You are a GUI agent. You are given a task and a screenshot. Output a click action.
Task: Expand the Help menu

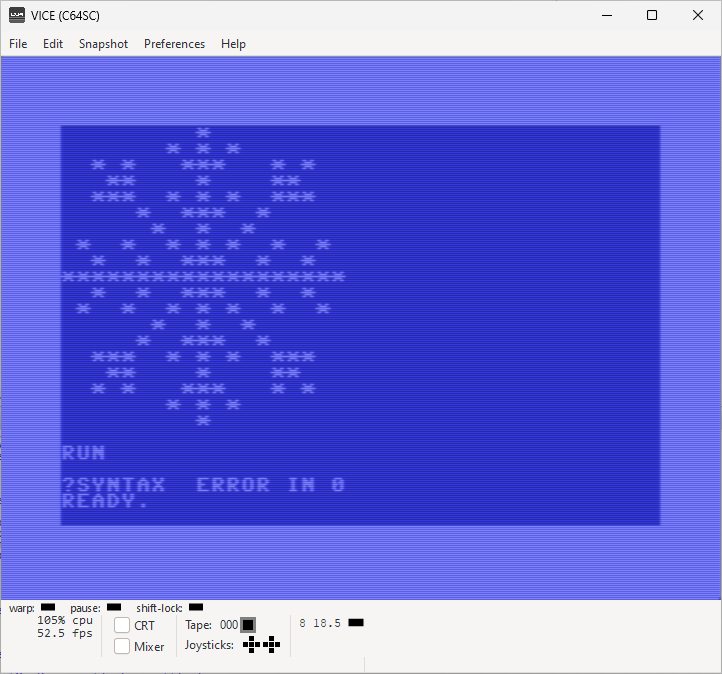click(233, 44)
